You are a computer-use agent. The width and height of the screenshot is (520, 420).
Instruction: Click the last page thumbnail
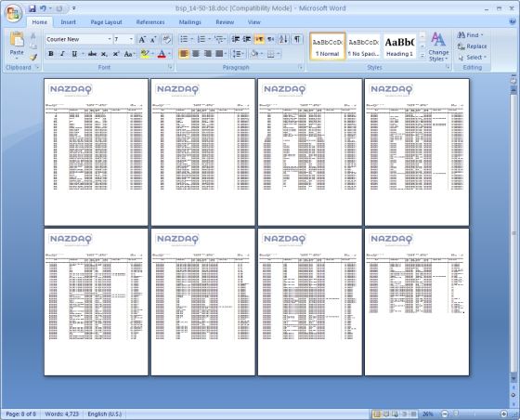pos(417,302)
